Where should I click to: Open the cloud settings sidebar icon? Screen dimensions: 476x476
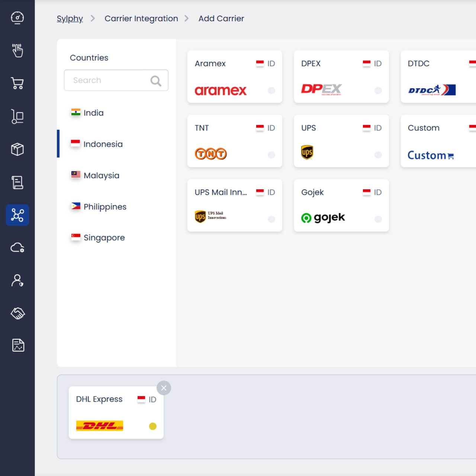tap(17, 248)
